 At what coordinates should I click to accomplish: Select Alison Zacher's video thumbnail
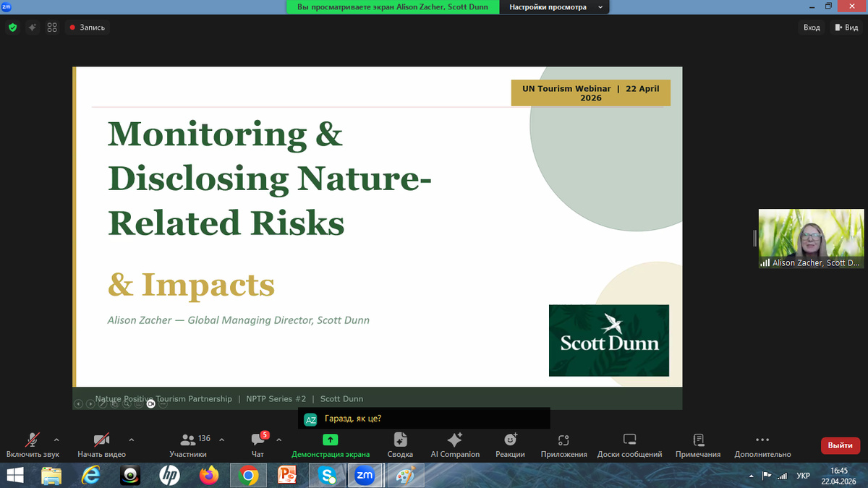(x=811, y=239)
